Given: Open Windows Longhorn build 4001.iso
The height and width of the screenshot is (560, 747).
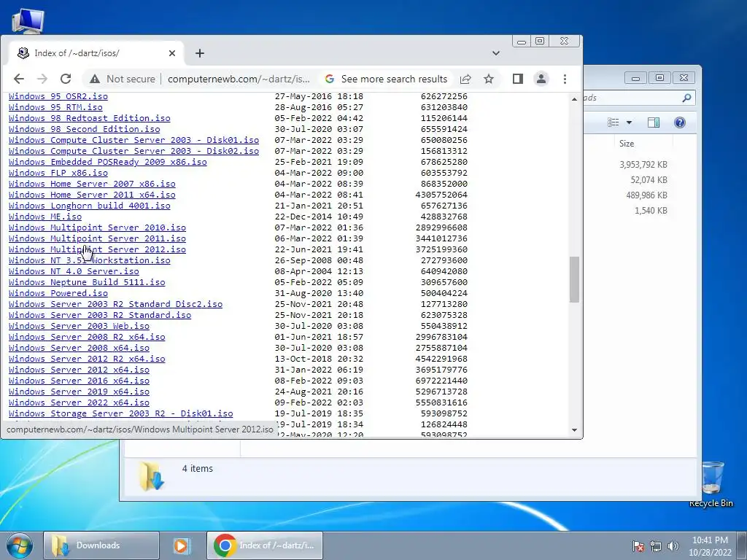Looking at the screenshot, I should [x=89, y=206].
